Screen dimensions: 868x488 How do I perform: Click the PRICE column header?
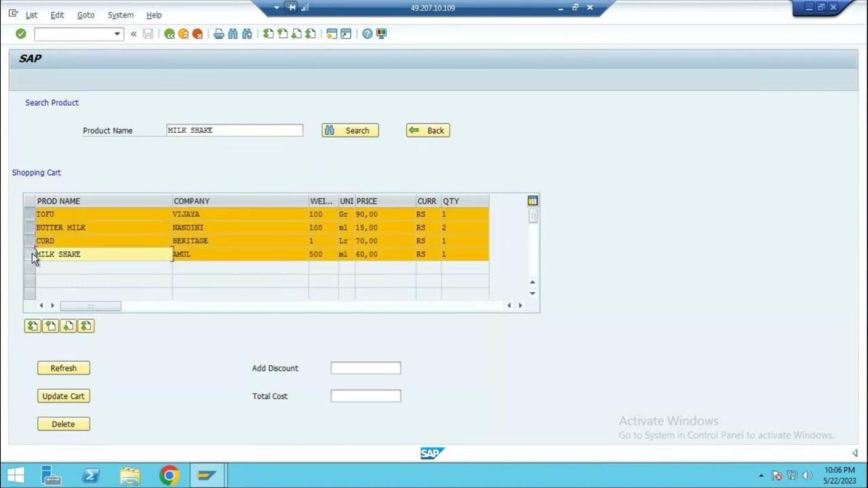pyautogui.click(x=385, y=201)
